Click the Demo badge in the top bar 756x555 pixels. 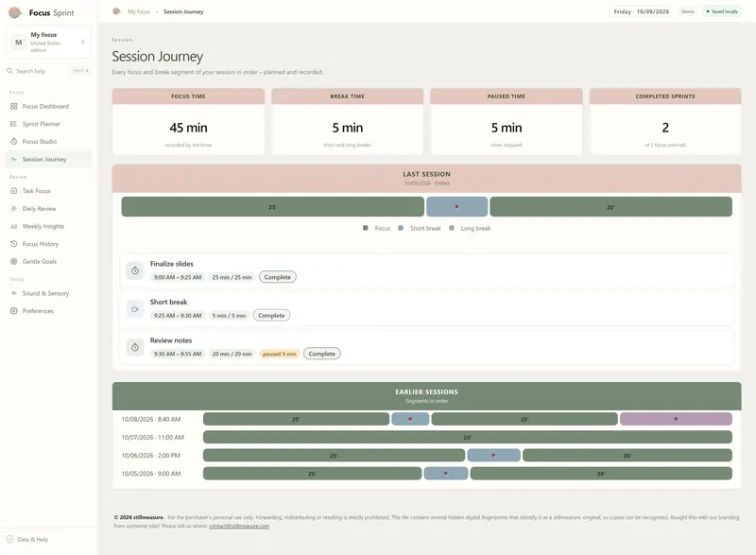[688, 11]
